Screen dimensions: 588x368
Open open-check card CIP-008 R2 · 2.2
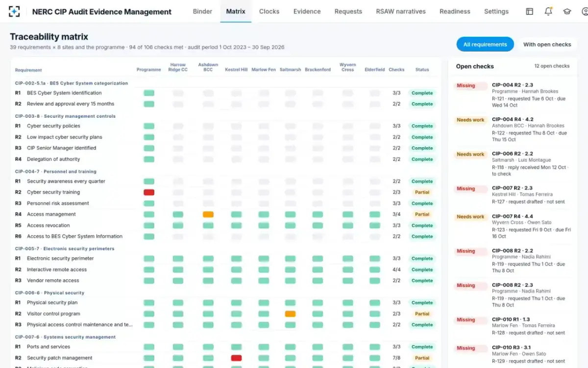(513, 261)
